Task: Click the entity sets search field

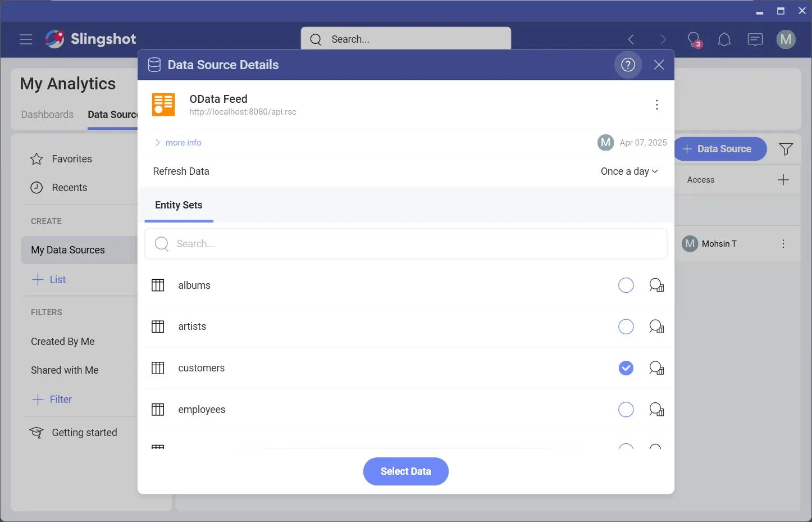Action: pyautogui.click(x=405, y=244)
